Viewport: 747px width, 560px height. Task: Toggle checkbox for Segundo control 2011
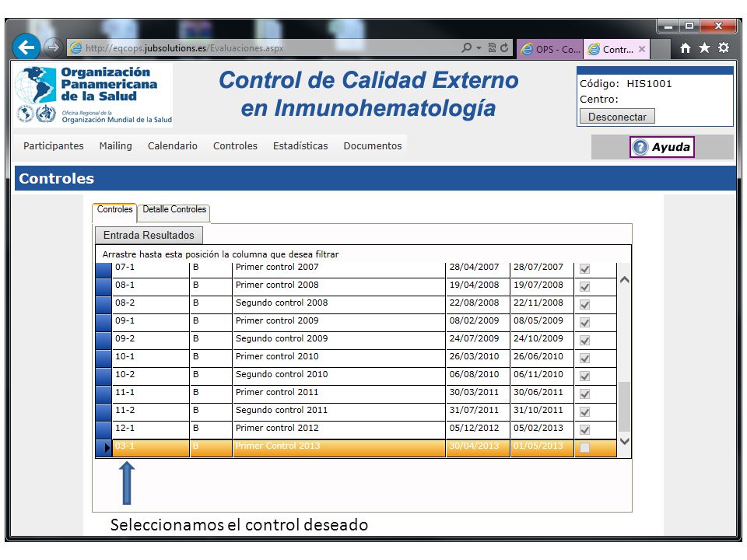tap(584, 412)
